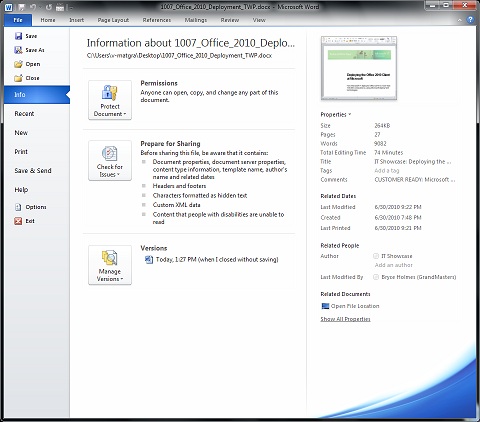
Task: Open Protect Document dropdown button
Action: coord(110,100)
